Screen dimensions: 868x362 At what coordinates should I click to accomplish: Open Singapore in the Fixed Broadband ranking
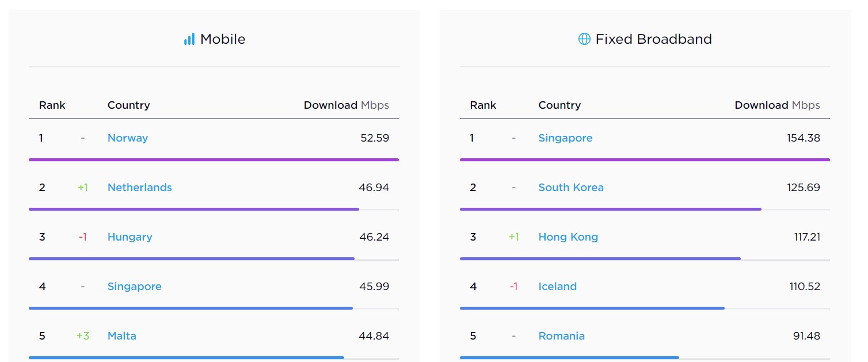pyautogui.click(x=565, y=138)
